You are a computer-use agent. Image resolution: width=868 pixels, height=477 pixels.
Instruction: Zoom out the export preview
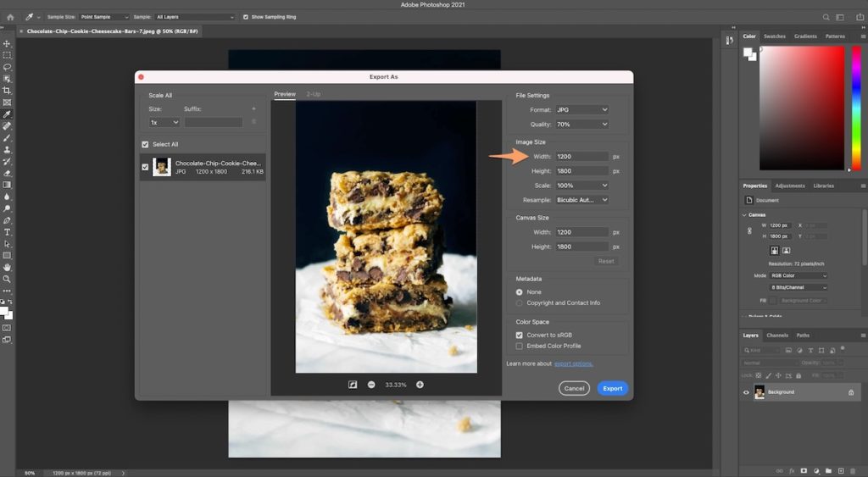[371, 385]
